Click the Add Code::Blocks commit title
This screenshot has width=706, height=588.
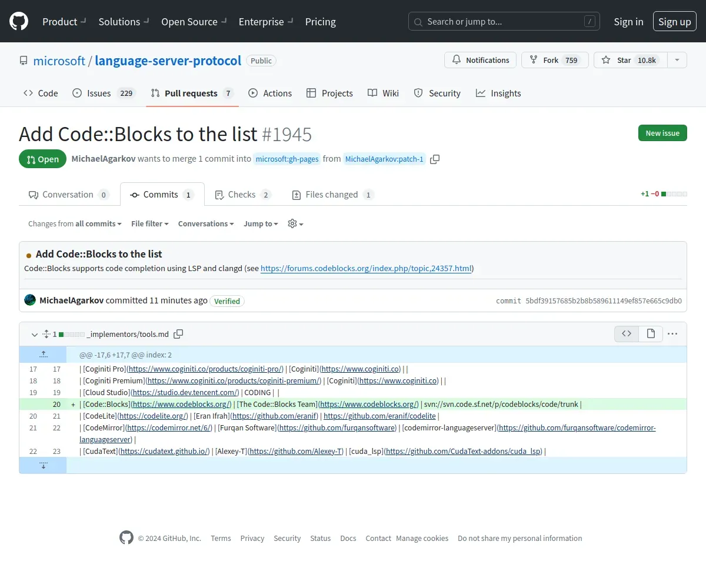pos(99,254)
